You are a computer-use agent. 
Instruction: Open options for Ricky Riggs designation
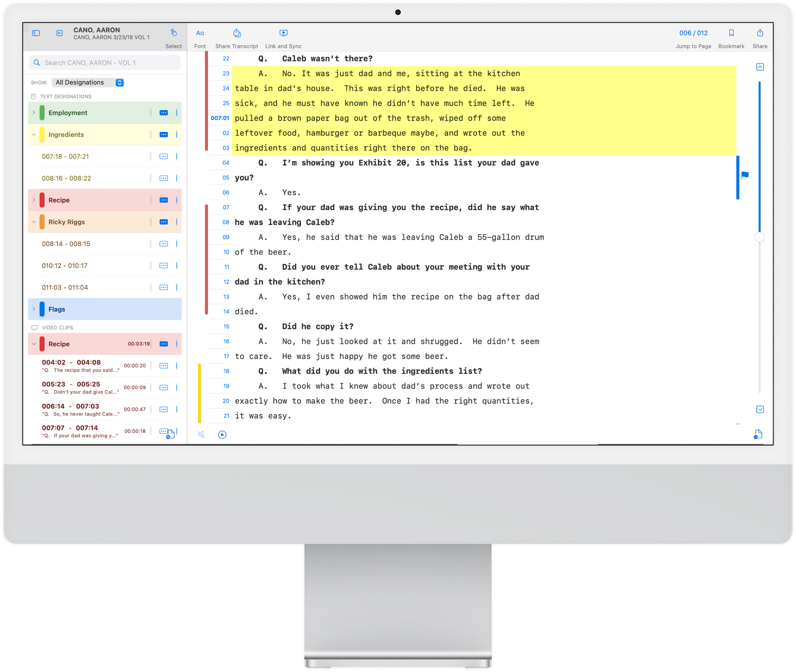click(163, 222)
